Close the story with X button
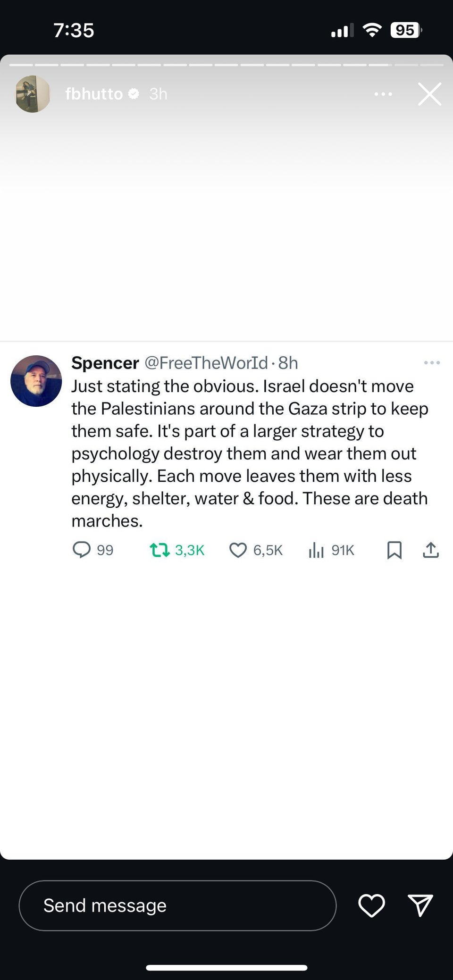453x980 pixels. 429,94
